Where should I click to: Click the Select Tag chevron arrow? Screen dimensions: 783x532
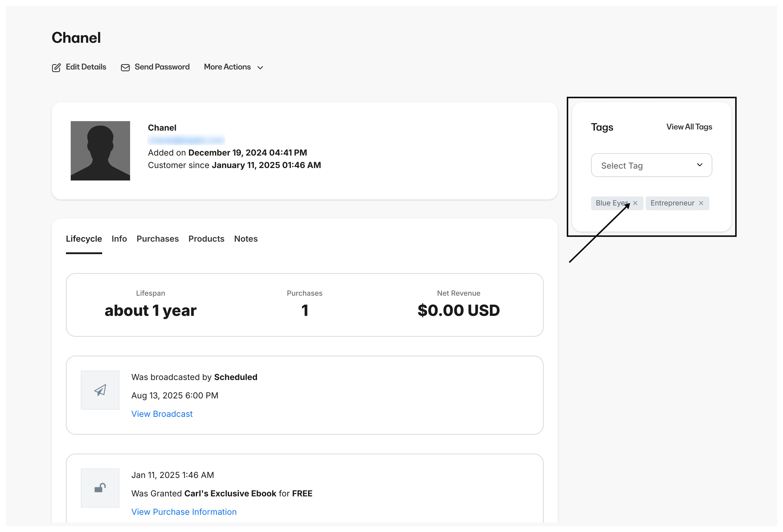pyautogui.click(x=700, y=165)
